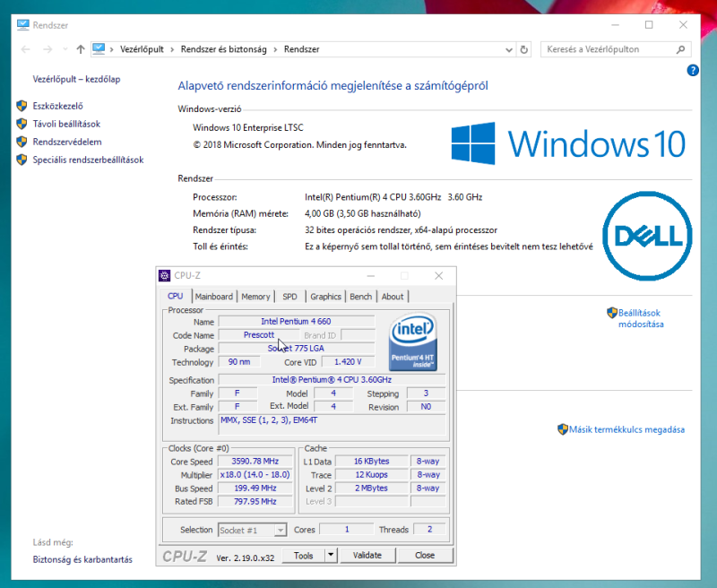Expand address bar history dropdown
The image size is (717, 588).
pyautogui.click(x=509, y=50)
